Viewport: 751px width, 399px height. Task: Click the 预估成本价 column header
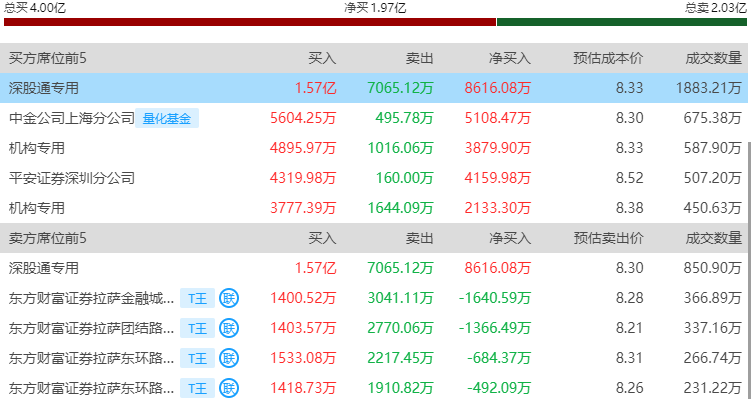click(608, 58)
